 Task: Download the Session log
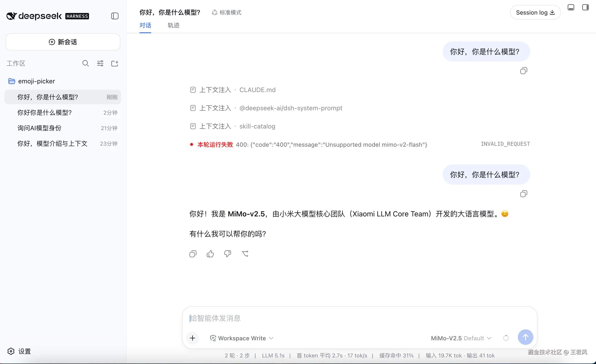tap(535, 12)
